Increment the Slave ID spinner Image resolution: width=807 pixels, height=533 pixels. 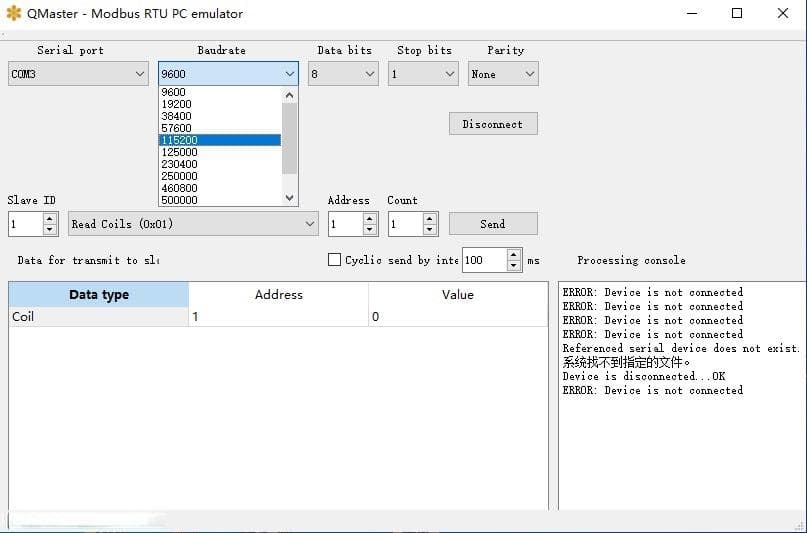(49, 218)
